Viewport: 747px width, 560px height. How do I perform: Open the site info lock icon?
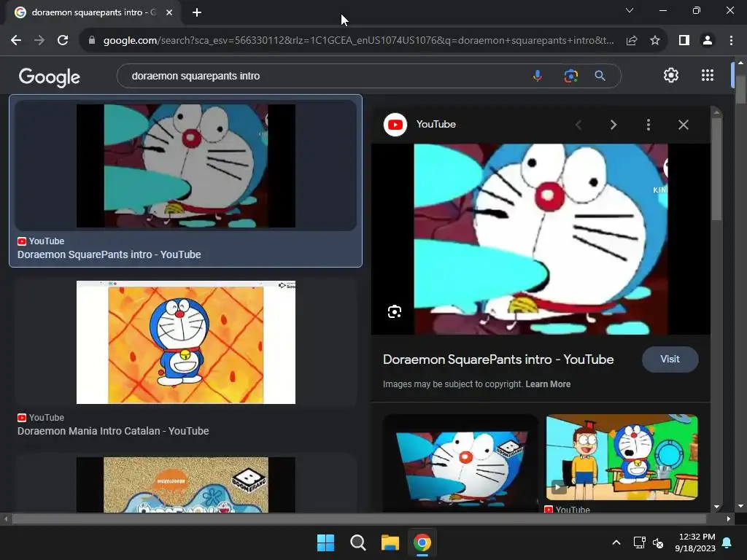tap(92, 41)
